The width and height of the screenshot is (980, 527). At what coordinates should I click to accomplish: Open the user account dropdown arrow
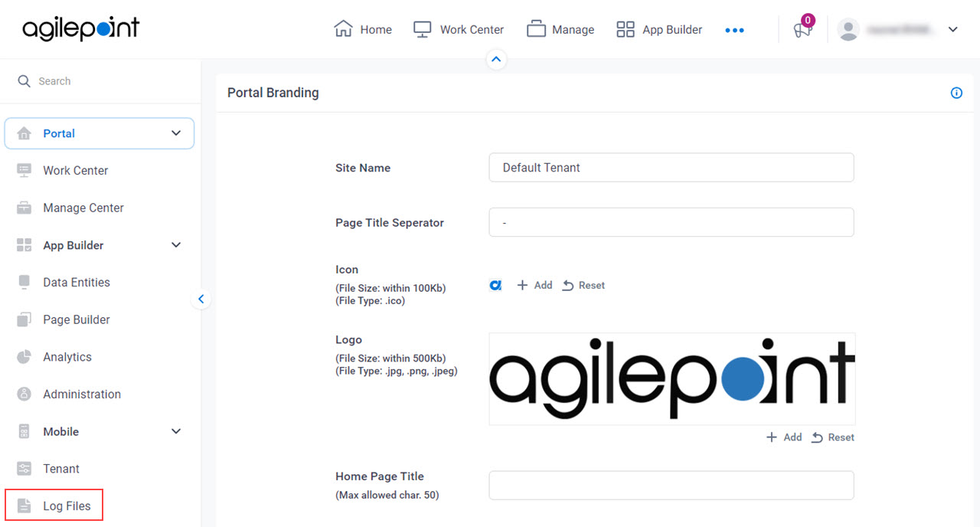pos(953,30)
